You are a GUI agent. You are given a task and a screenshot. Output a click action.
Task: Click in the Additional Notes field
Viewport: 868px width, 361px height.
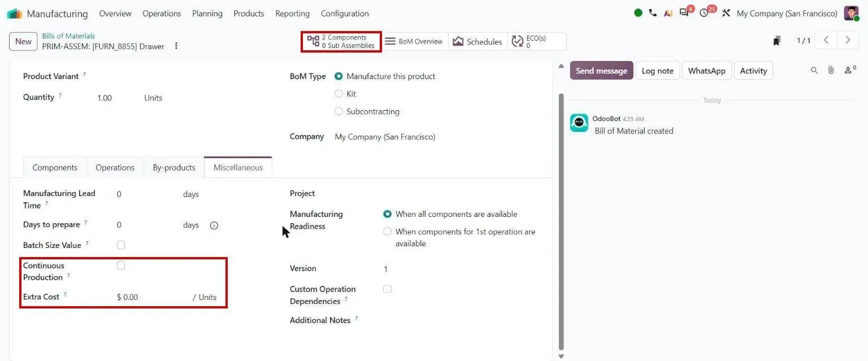[461, 320]
